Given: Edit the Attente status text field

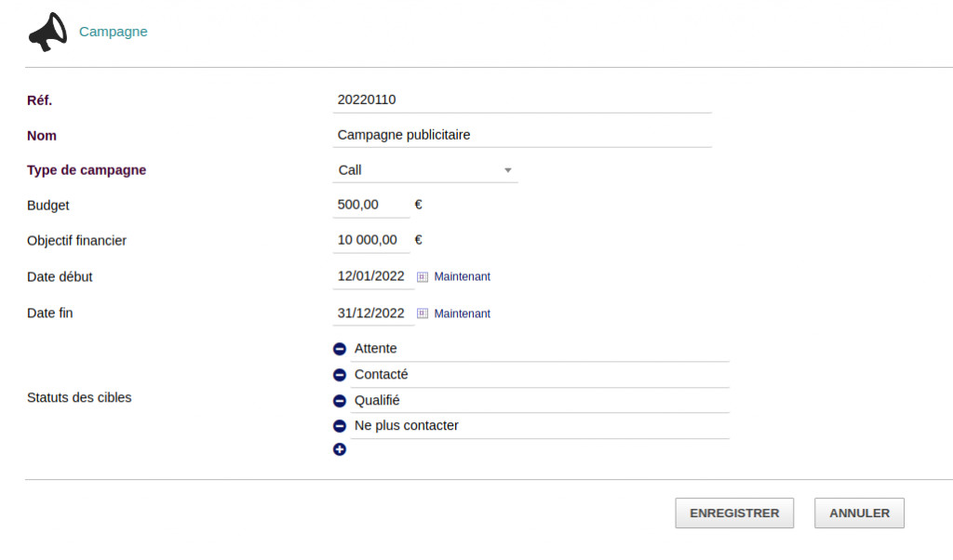Looking at the screenshot, I should [540, 349].
